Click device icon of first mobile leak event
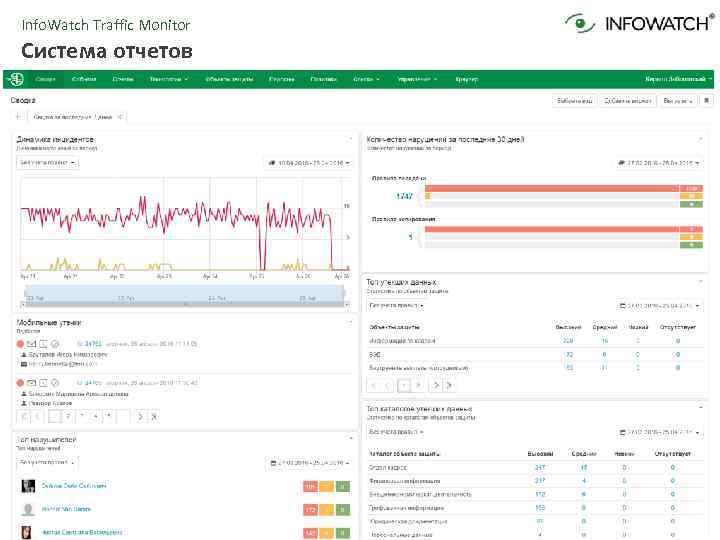This screenshot has height=540, width=720. pyautogui.click(x=43, y=344)
